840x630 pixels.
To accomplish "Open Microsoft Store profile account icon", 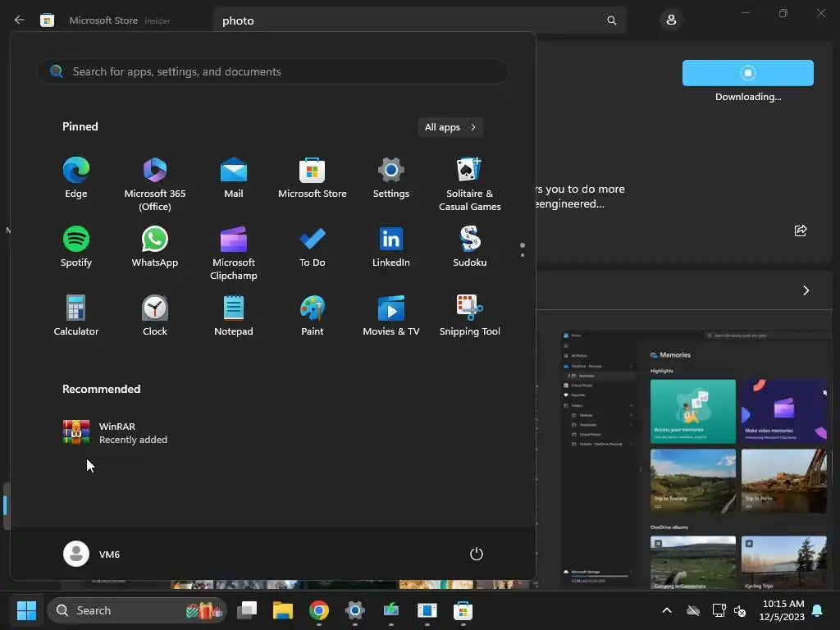I will 671,21.
